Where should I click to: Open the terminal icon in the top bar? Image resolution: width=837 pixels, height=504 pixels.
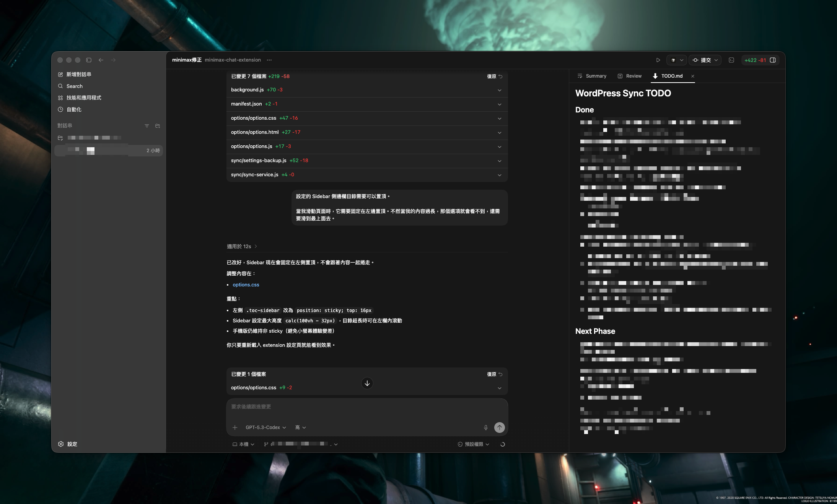pos(731,60)
